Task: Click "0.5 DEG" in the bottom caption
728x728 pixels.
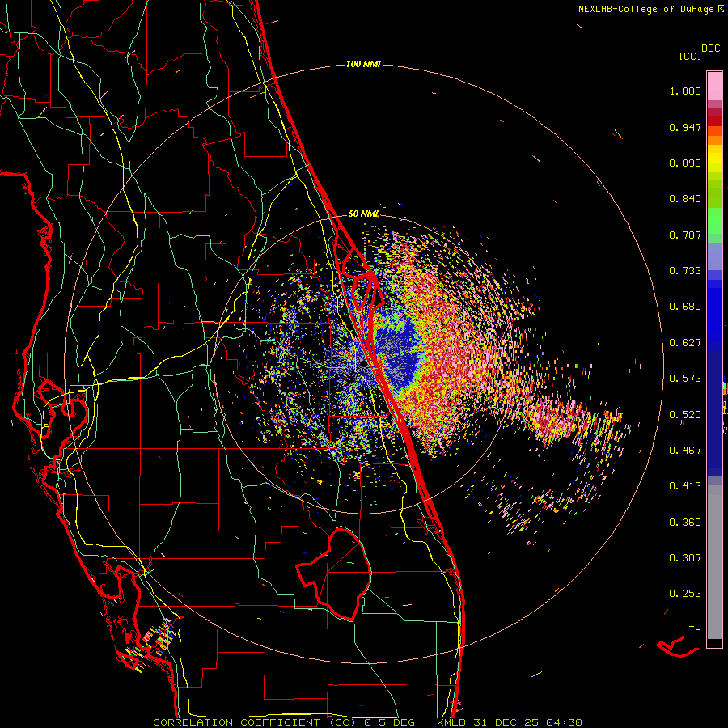Action: click(x=390, y=722)
